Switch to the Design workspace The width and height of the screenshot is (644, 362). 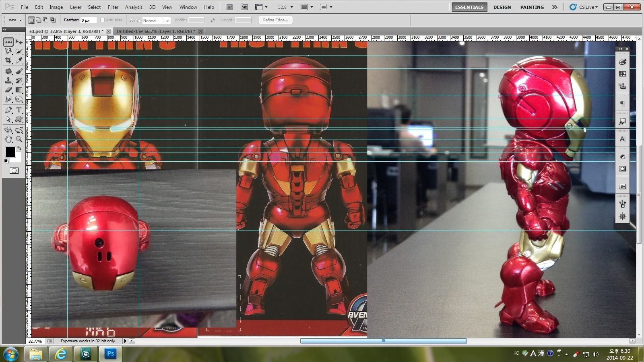click(502, 7)
